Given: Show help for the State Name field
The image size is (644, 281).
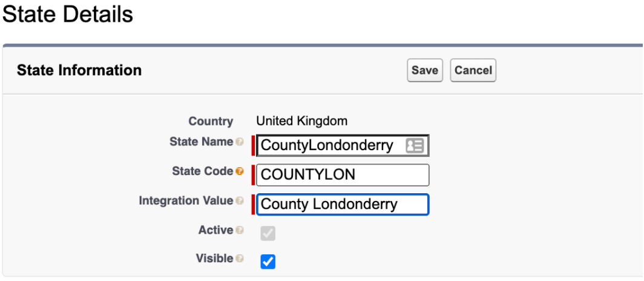Looking at the screenshot, I should pos(240,142).
